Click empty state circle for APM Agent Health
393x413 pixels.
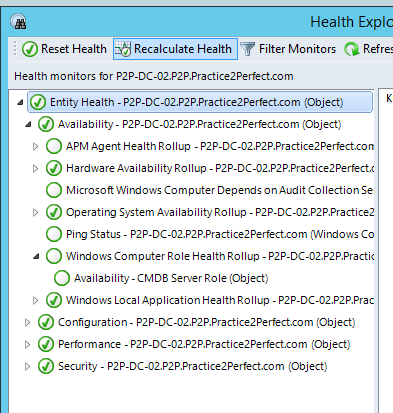[54, 146]
